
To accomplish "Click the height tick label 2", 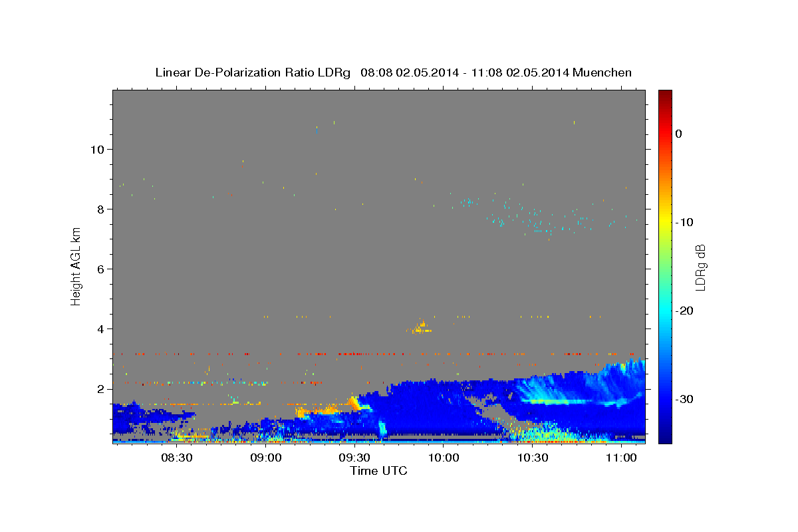I will (101, 388).
